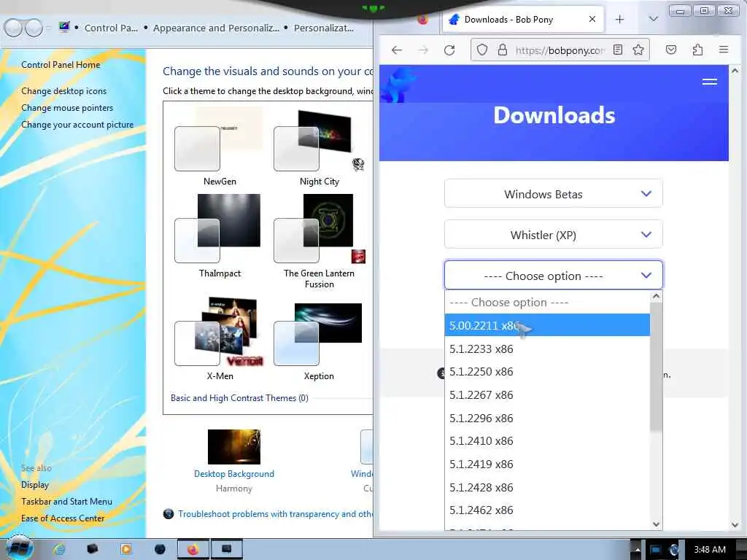Open the Firefox extensions puzzle icon
Screen dimensions: 747x560
697,50
